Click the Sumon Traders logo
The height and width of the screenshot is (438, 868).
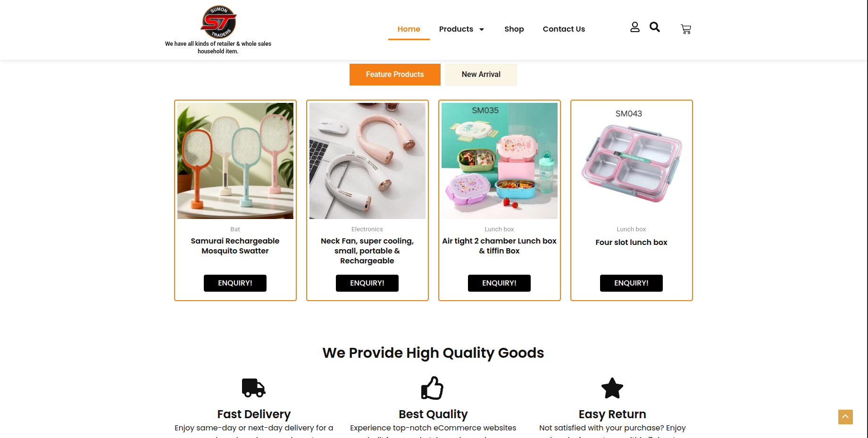coord(218,22)
